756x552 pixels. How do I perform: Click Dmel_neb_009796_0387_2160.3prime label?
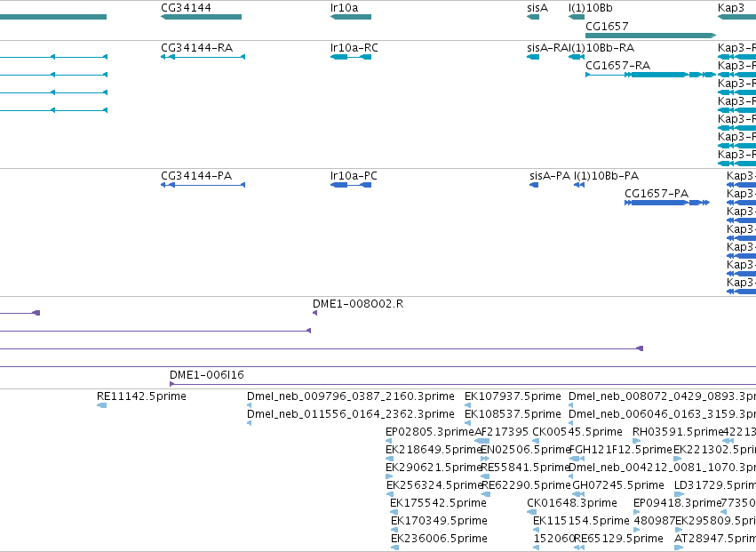(351, 396)
